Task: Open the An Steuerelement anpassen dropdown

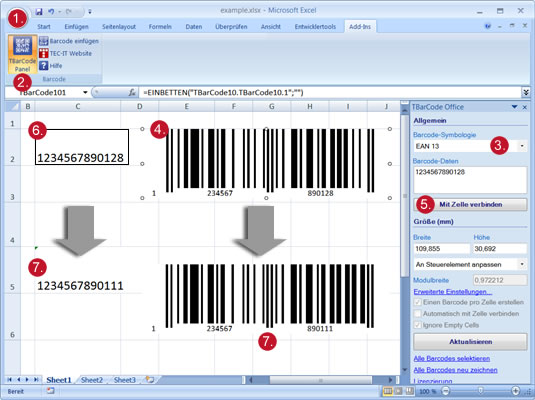Action: tap(522, 264)
